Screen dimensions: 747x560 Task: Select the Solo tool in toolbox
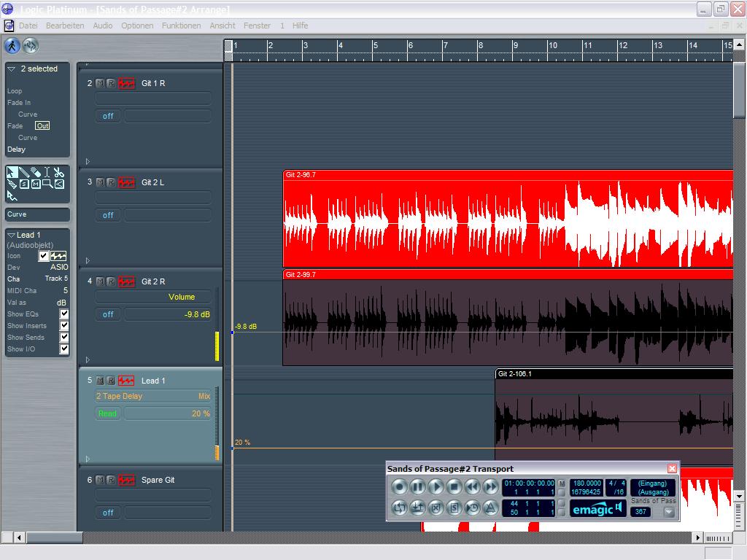click(x=24, y=184)
